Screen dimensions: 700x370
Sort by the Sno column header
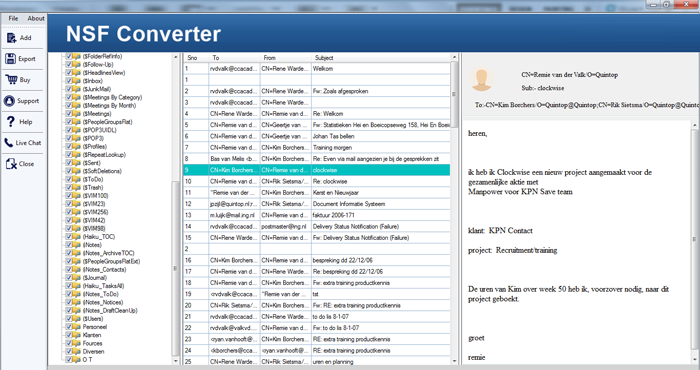point(196,58)
